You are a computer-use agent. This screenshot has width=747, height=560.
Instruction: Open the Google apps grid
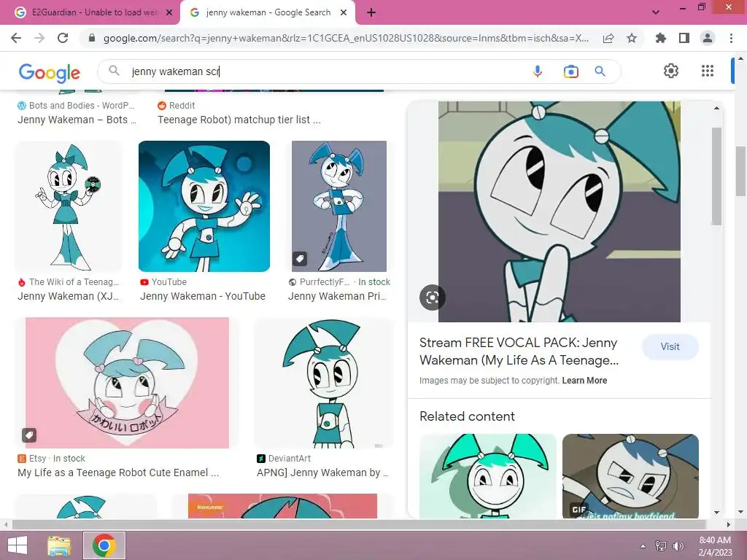(x=708, y=71)
